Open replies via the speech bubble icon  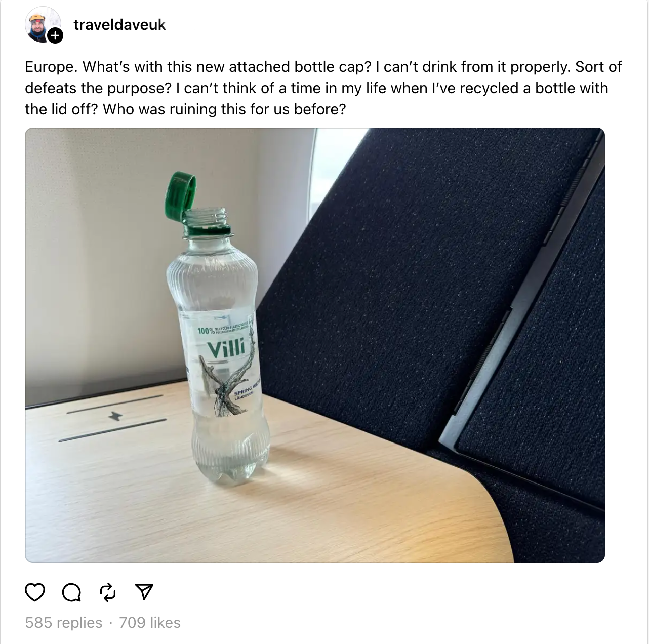click(x=71, y=592)
